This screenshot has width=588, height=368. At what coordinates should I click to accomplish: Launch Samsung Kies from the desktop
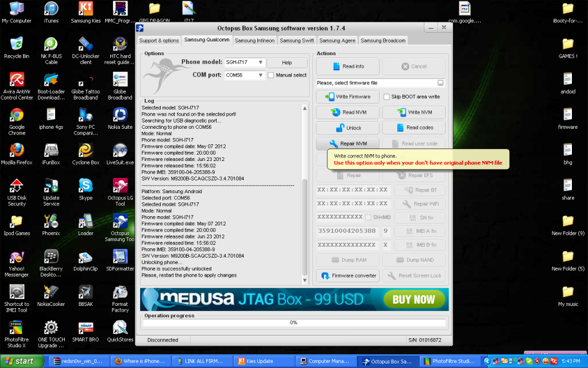click(86, 12)
